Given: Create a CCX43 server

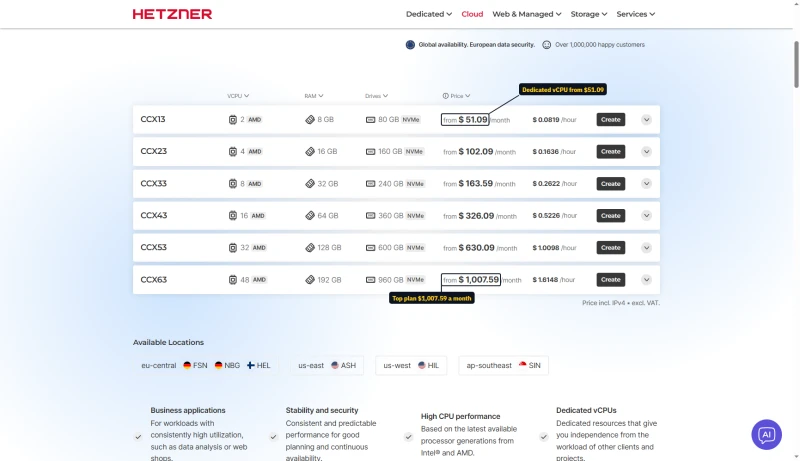Looking at the screenshot, I should (611, 216).
